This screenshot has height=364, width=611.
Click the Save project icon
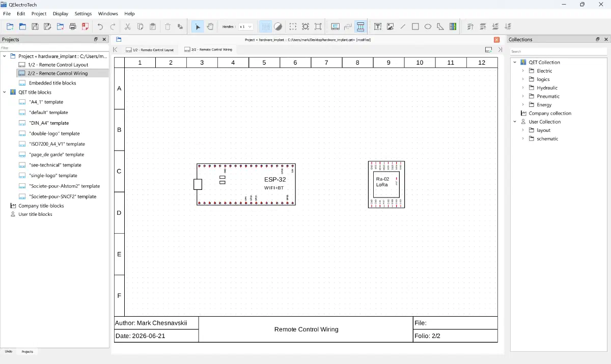point(35,26)
